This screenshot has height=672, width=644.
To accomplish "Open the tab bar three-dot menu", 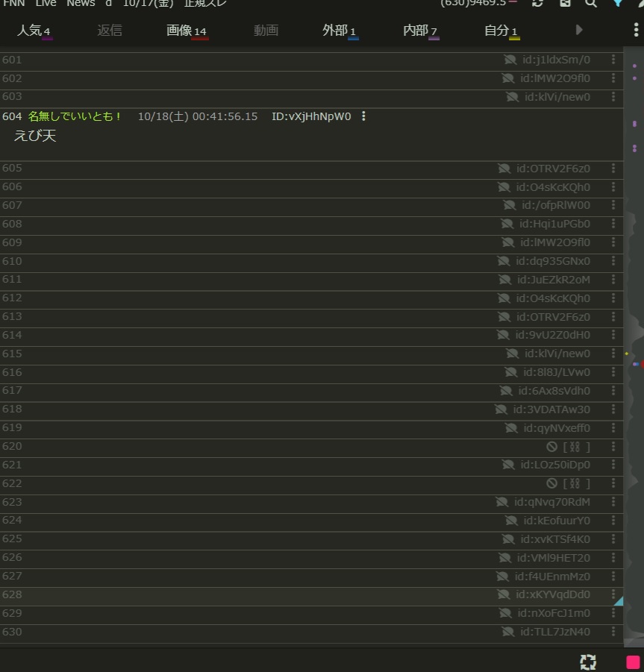I will click(636, 30).
